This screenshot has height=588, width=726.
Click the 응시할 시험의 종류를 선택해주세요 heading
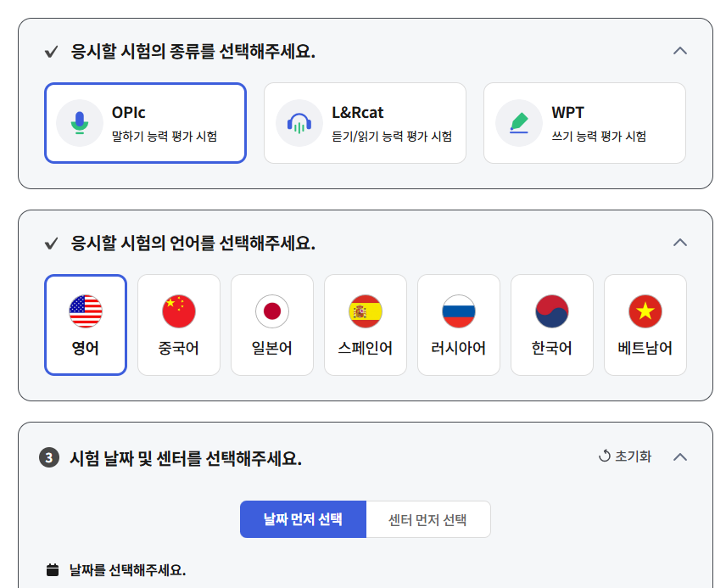point(193,52)
